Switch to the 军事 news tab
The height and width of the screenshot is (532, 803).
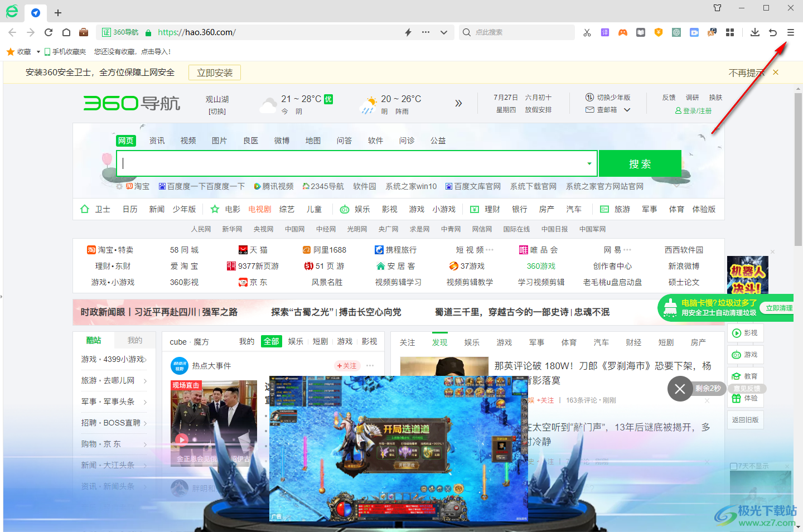click(x=536, y=342)
